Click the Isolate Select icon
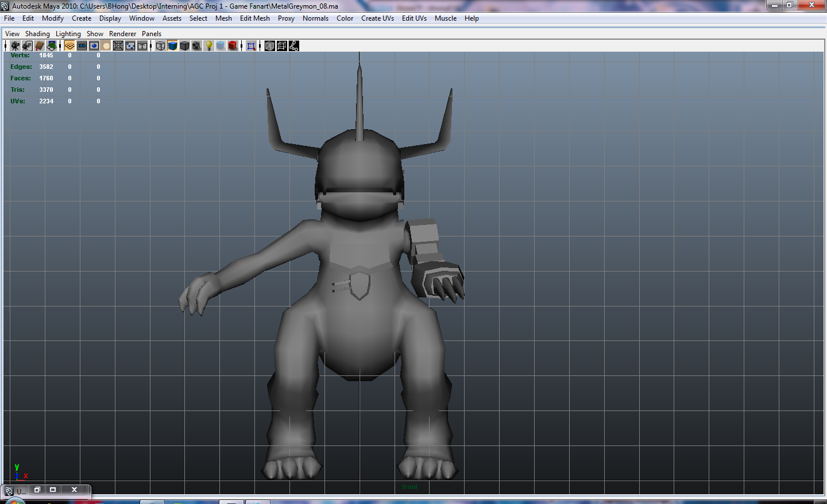Image resolution: width=827 pixels, height=504 pixels. point(251,46)
